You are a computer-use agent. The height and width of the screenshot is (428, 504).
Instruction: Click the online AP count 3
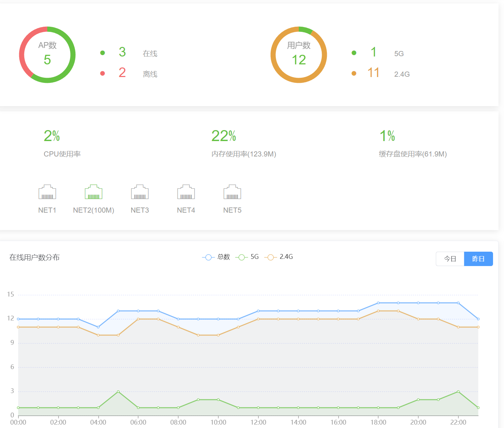122,52
